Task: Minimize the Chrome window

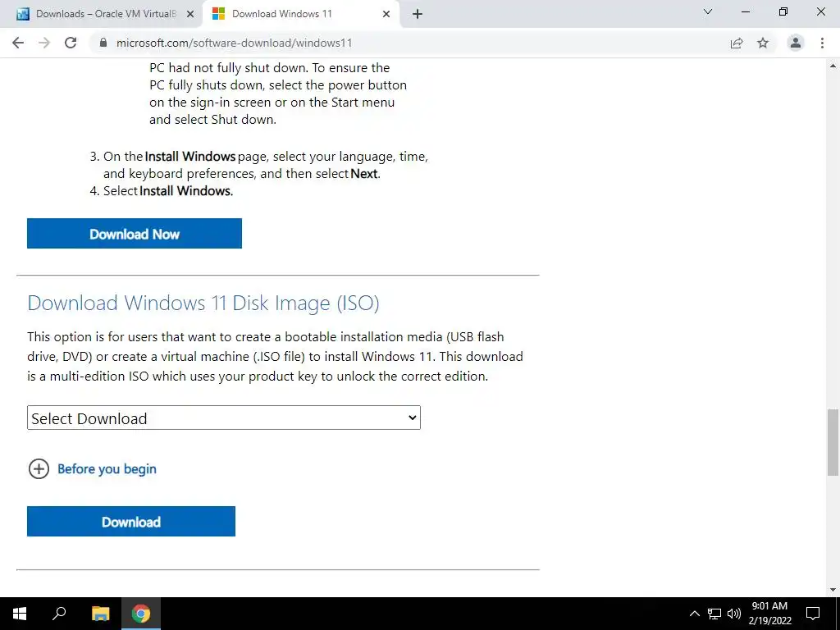Action: (x=745, y=11)
